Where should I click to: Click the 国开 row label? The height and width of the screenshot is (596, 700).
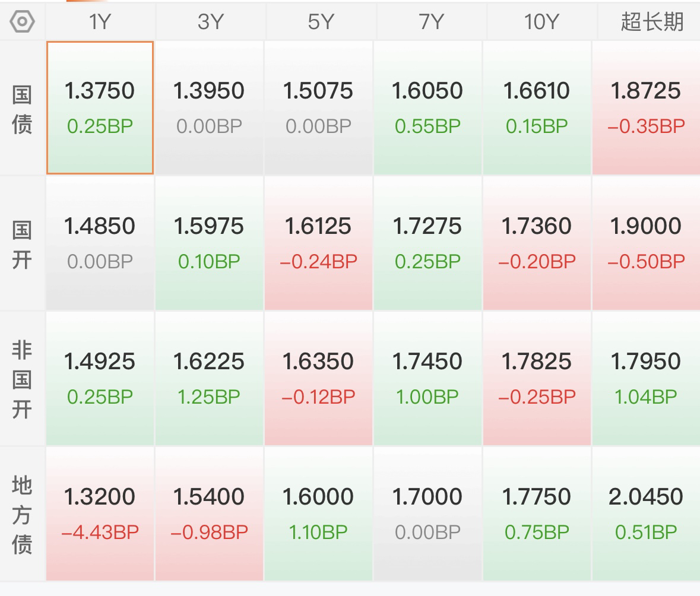click(x=23, y=244)
